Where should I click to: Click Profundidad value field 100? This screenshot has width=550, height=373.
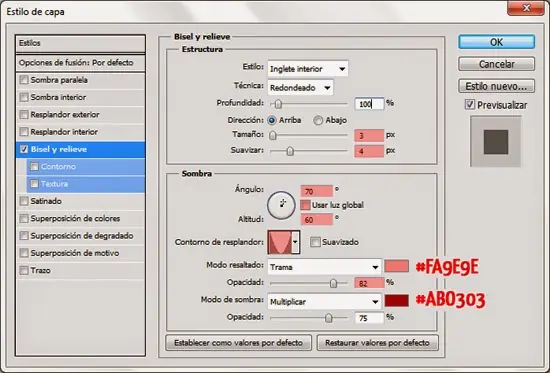pyautogui.click(x=369, y=104)
